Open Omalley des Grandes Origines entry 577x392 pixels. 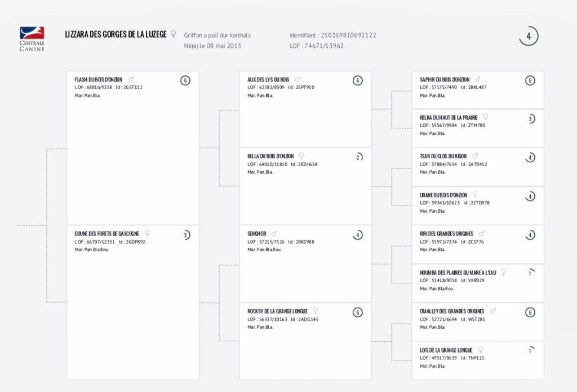452,311
